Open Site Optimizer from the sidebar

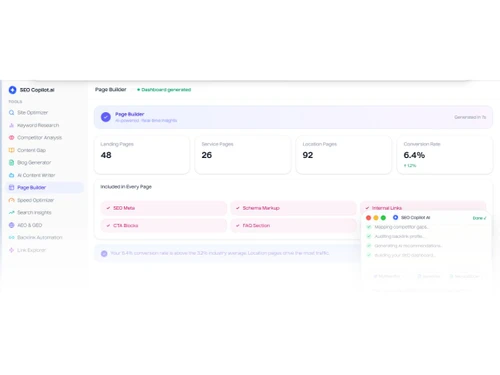45,113
